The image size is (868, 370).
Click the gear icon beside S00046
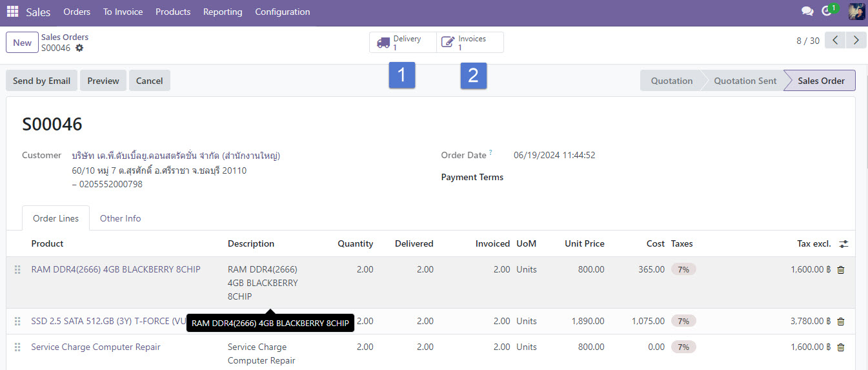(x=79, y=48)
